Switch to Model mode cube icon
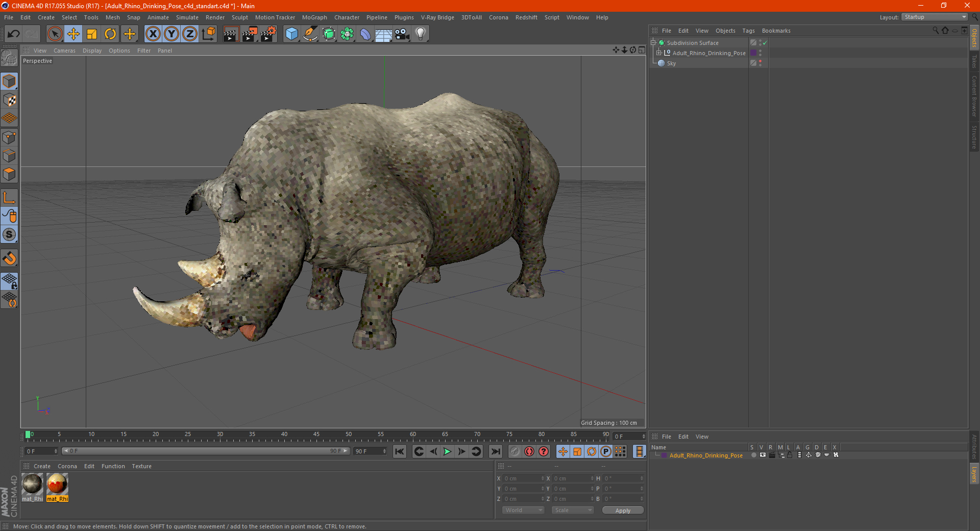This screenshot has height=531, width=980. (x=9, y=81)
